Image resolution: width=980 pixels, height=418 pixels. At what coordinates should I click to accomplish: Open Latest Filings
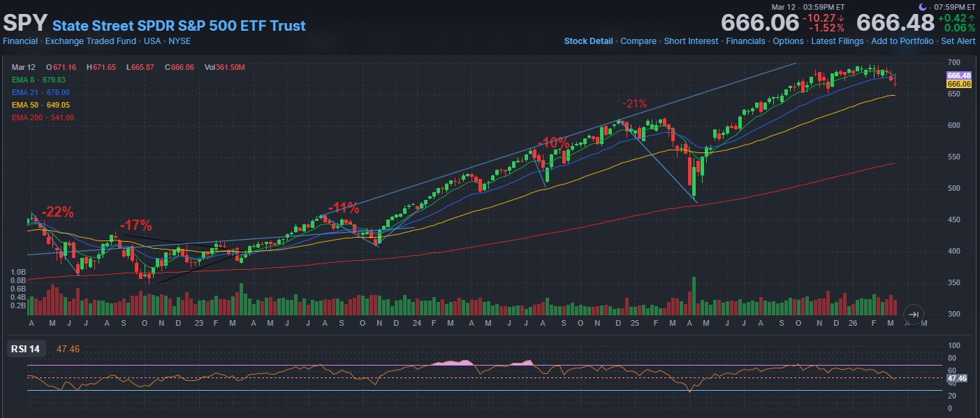(837, 41)
